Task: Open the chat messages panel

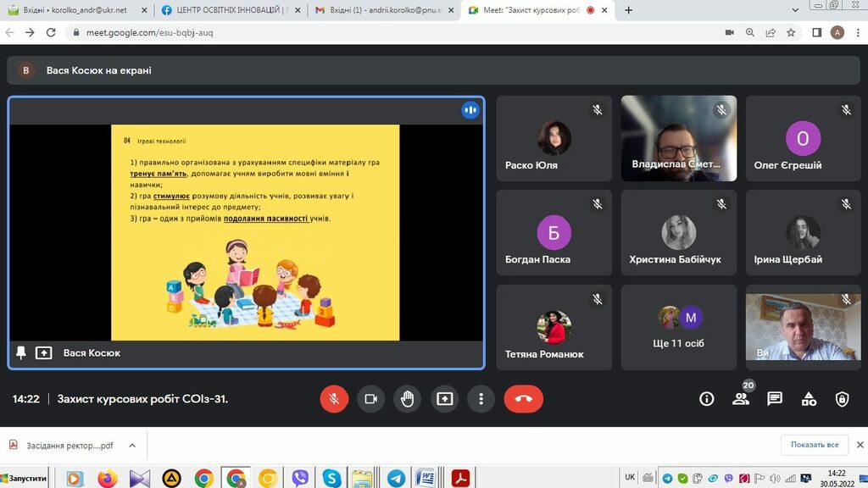Action: (x=775, y=399)
